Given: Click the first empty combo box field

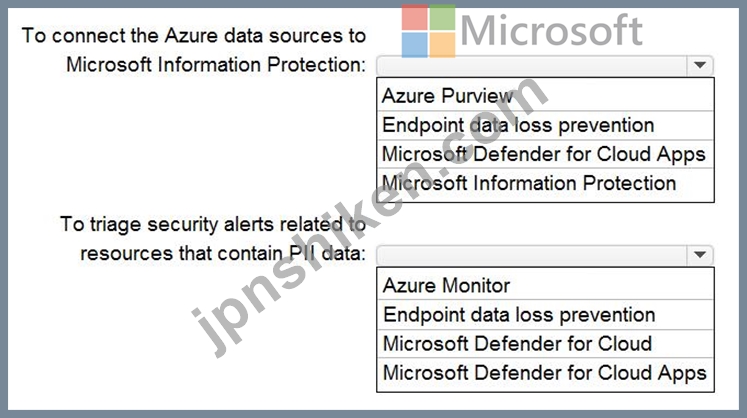Looking at the screenshot, I should (532, 65).
